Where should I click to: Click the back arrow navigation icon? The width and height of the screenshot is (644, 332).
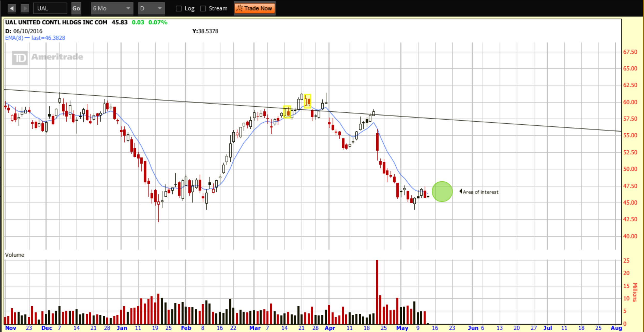[x=11, y=8]
